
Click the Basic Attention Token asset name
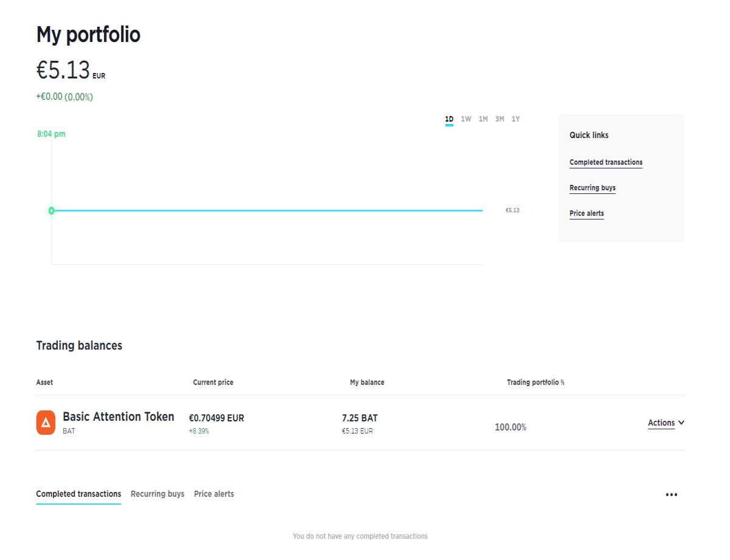click(119, 417)
